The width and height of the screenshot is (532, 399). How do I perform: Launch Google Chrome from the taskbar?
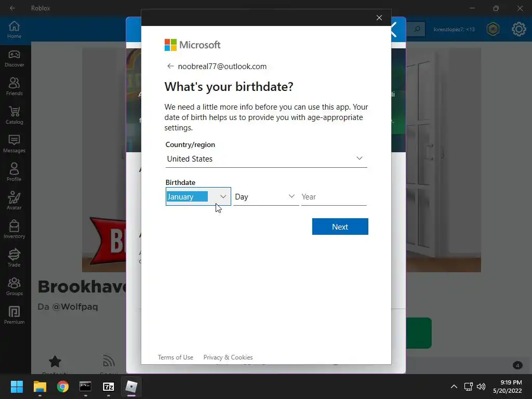pyautogui.click(x=63, y=387)
